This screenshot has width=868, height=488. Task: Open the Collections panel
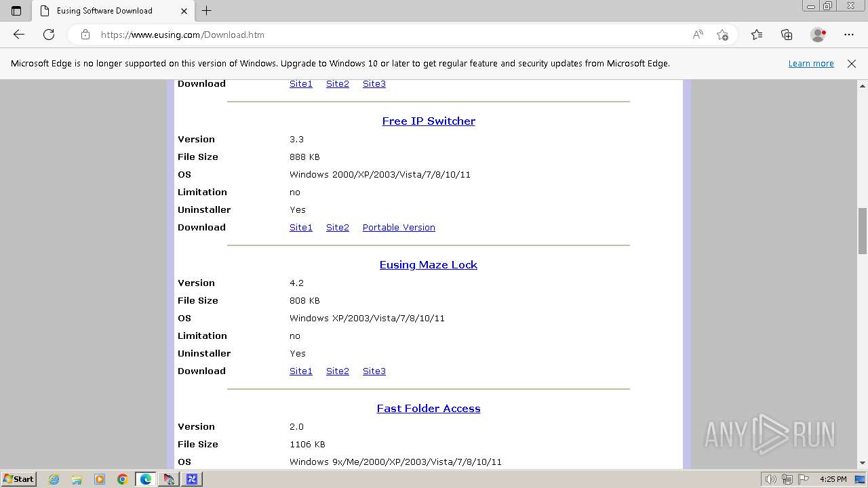[787, 35]
